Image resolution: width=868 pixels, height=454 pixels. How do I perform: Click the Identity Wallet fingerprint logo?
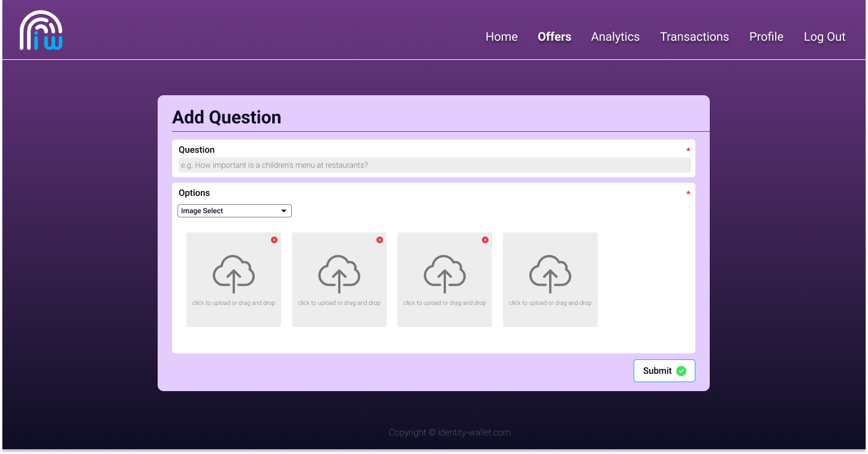(x=41, y=31)
